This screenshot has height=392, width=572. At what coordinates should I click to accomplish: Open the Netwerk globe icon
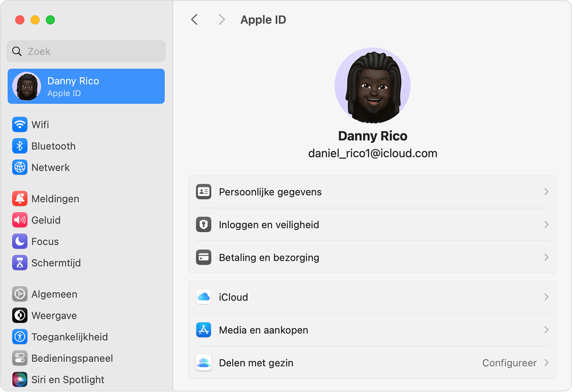tap(20, 168)
